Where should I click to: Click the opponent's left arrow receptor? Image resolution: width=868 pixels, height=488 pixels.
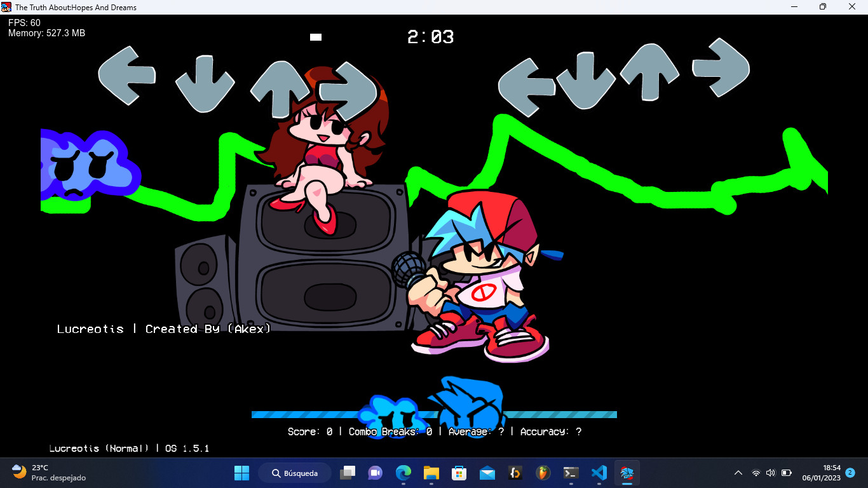click(x=127, y=75)
